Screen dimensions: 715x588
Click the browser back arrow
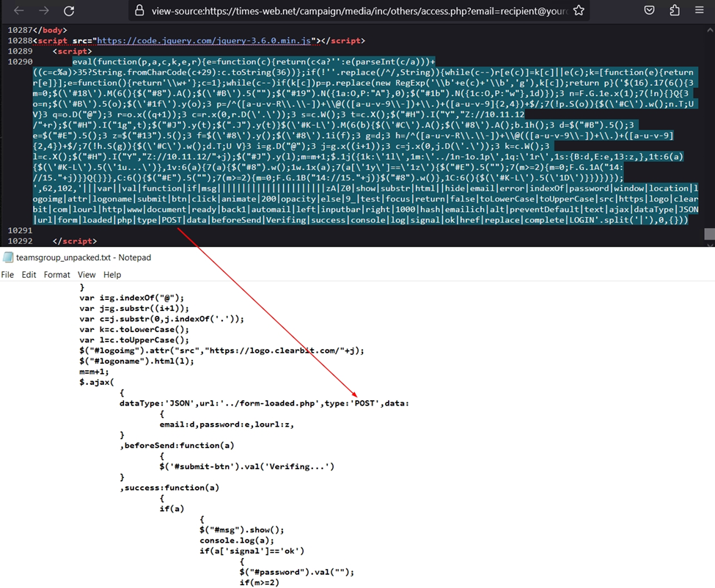(x=18, y=10)
